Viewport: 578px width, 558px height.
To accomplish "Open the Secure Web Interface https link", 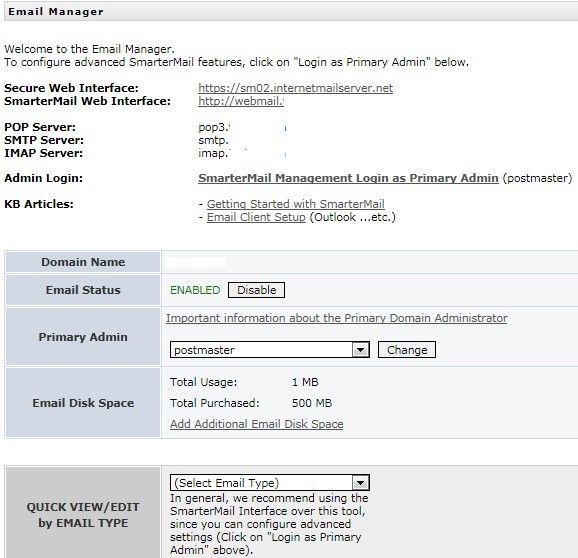I will [x=295, y=88].
